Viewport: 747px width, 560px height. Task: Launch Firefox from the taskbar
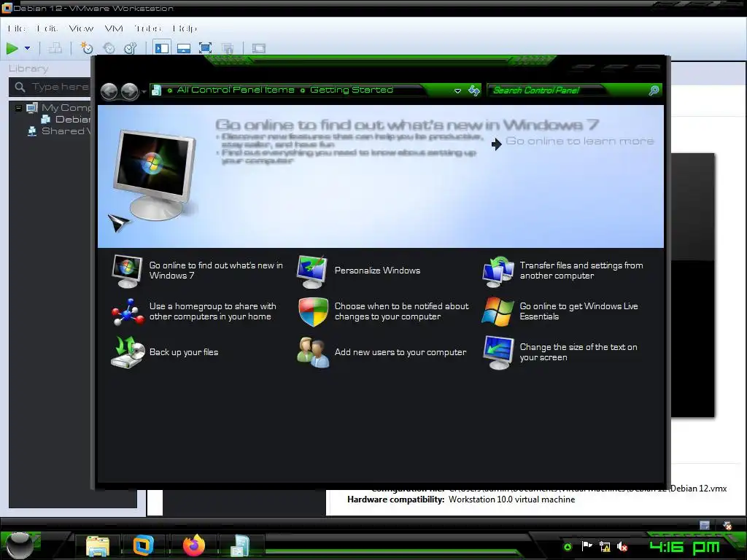click(194, 545)
